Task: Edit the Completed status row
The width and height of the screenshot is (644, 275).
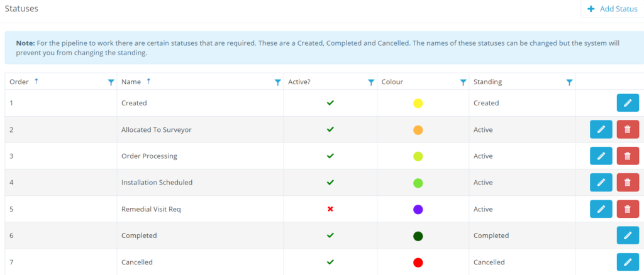Action: pyautogui.click(x=628, y=235)
